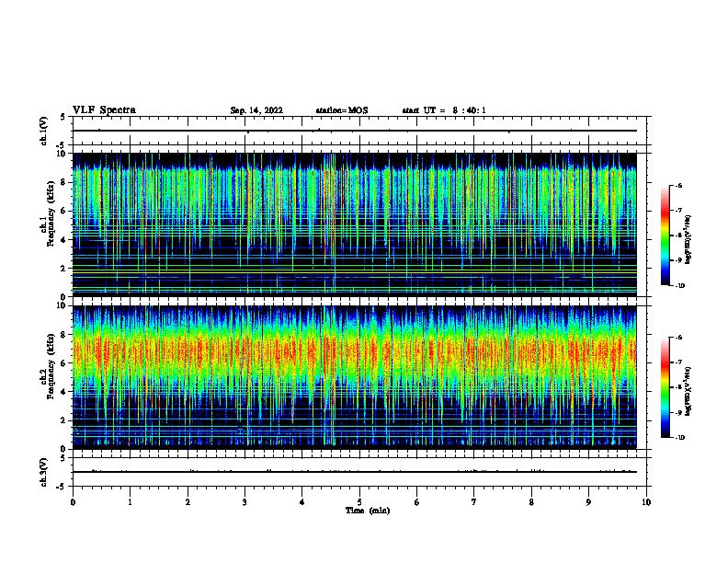Click time axis tick label "6"
Image resolution: width=728 pixels, height=563 pixels.
(x=417, y=502)
